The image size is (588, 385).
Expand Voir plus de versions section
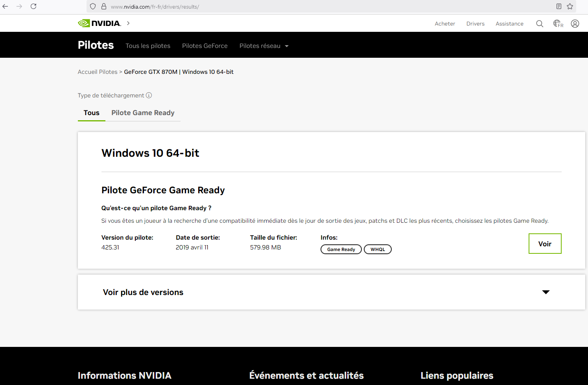[331, 292]
